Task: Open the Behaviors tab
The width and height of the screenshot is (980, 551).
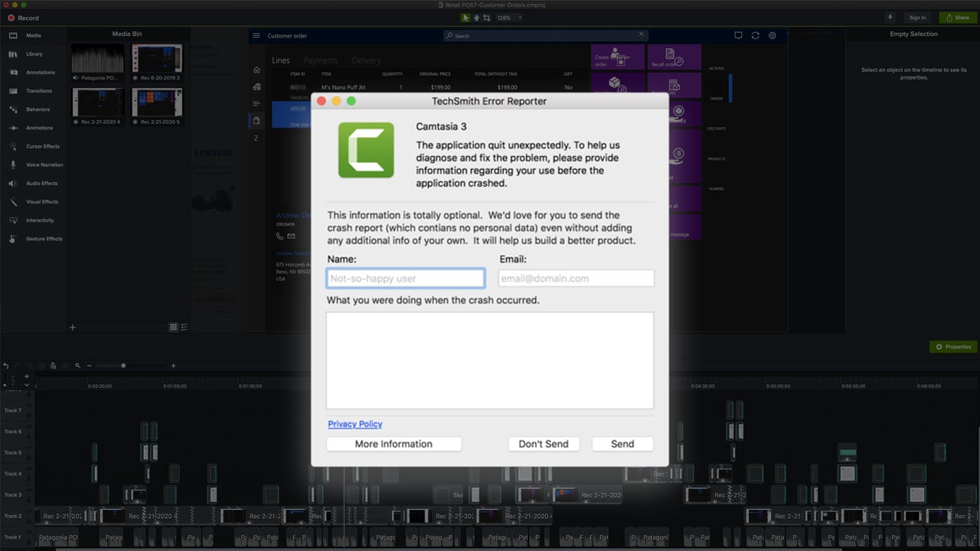Action: tap(33, 109)
